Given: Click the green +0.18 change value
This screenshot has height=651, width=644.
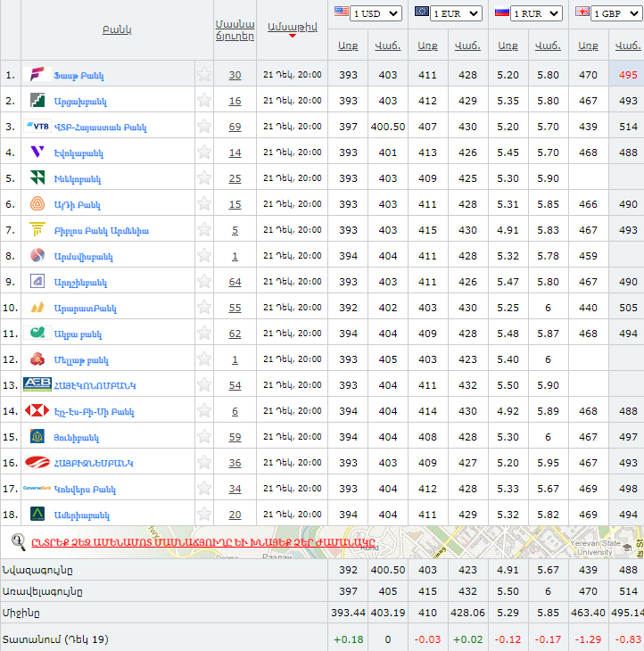Looking at the screenshot, I should point(348,639).
